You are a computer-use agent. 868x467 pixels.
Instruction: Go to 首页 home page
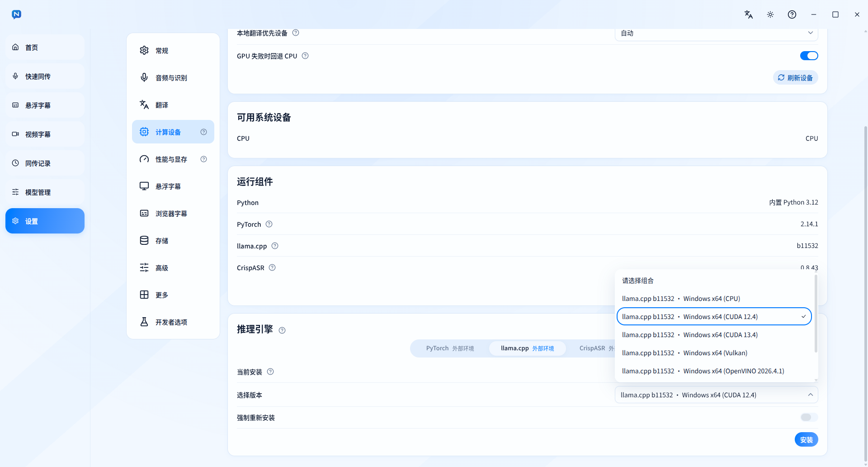(45, 47)
